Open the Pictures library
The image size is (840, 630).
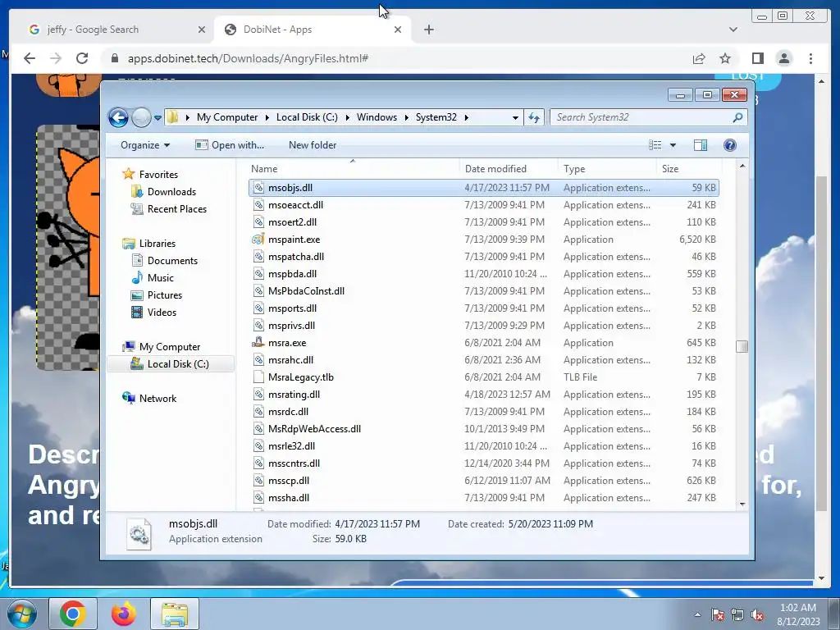point(164,295)
